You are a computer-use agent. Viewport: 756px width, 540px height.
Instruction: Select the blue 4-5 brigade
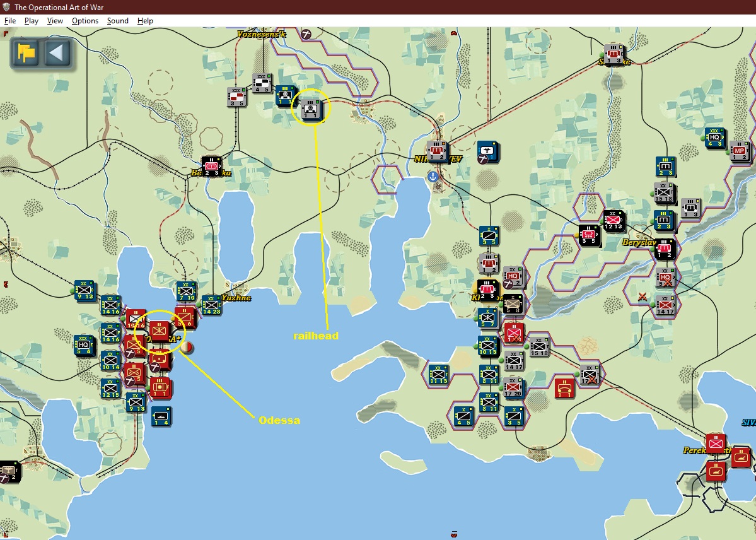463,416
